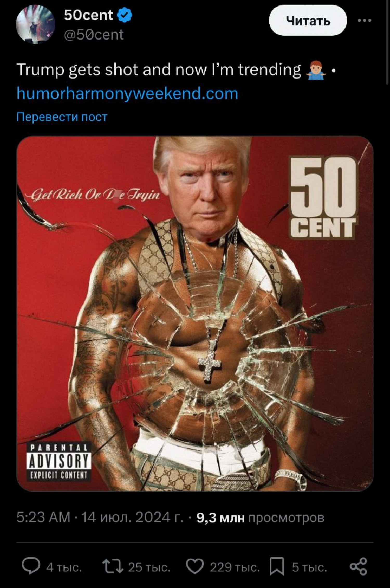This screenshot has width=390, height=588.
Task: Click Перевести пост to translate
Action: (62, 117)
